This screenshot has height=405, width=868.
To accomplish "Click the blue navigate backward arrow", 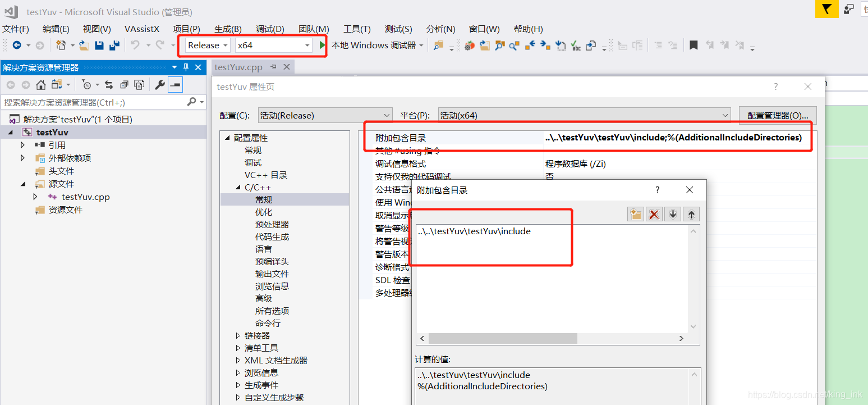I will coord(17,45).
